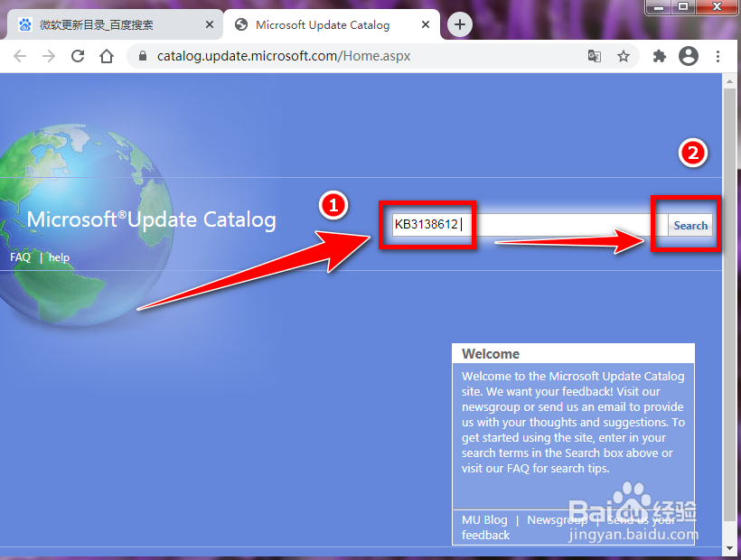This screenshot has height=560, width=741.
Task: Maximize the browser window
Action: 683,7
